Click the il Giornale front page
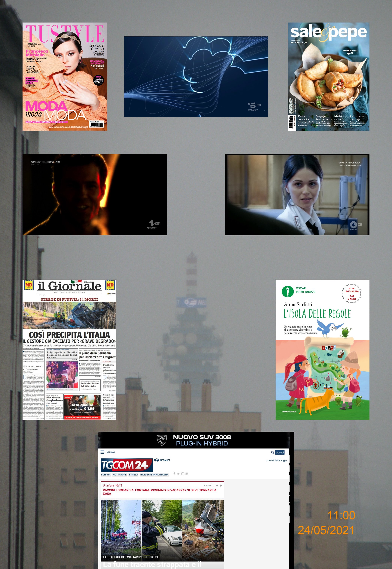This screenshot has width=392, height=569. click(x=69, y=350)
